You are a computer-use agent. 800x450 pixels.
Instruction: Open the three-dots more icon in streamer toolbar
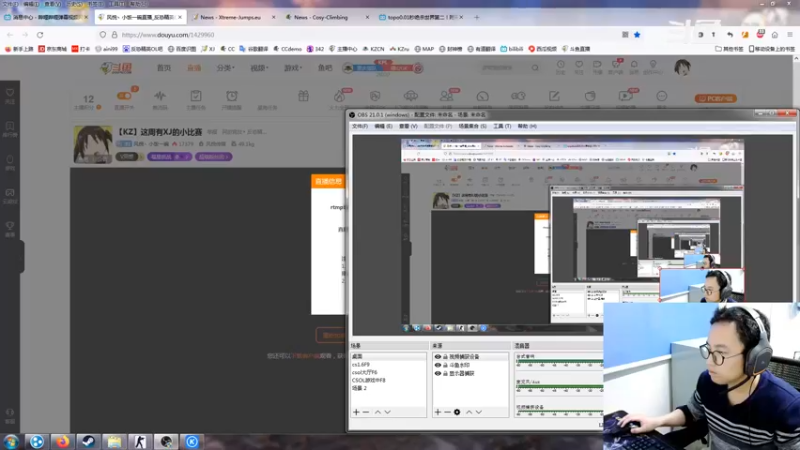pyautogui.click(x=662, y=97)
